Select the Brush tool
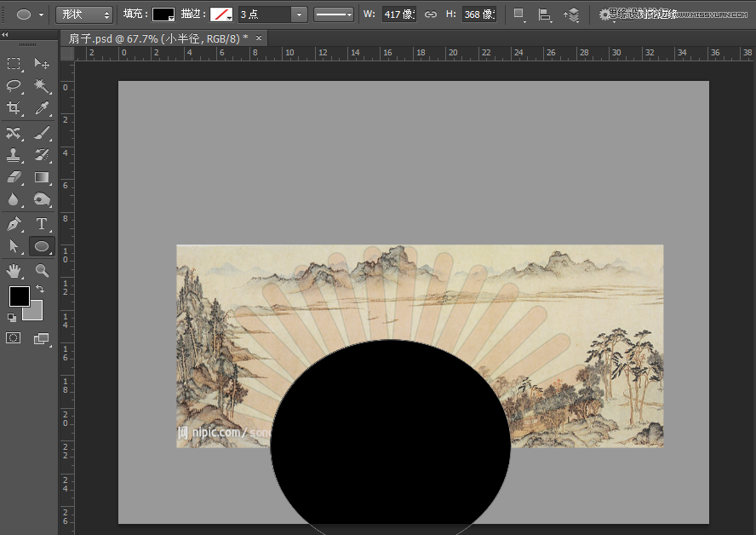756x535 pixels. coord(41,132)
